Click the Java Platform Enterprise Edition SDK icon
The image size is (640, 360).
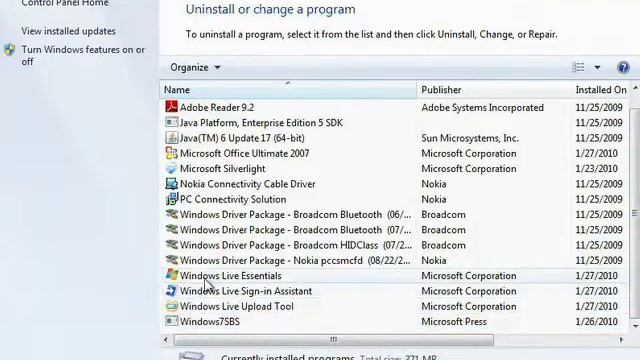tap(171, 122)
